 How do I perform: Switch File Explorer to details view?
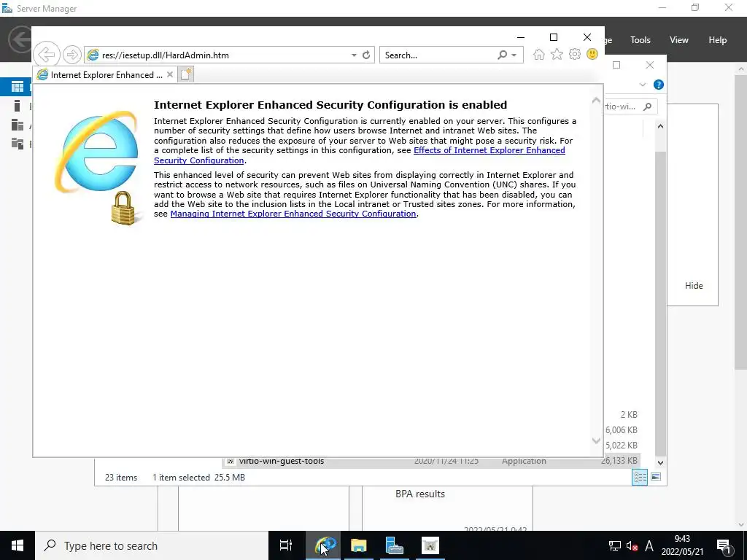coord(640,477)
